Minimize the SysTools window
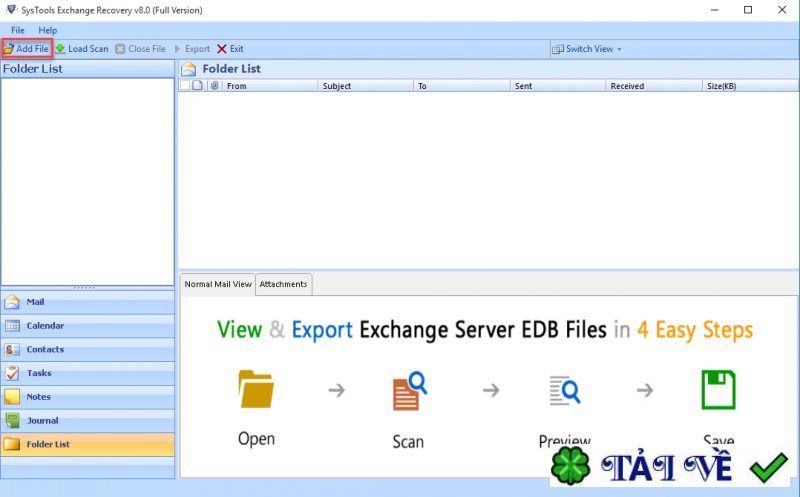 point(714,10)
